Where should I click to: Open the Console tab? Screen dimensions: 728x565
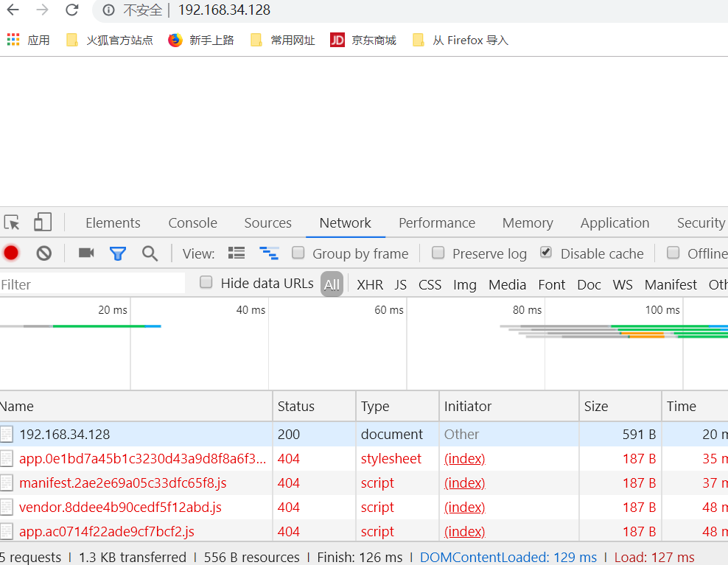click(192, 223)
